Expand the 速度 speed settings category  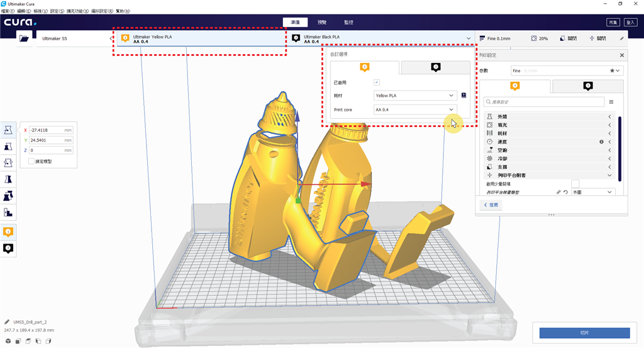point(547,142)
